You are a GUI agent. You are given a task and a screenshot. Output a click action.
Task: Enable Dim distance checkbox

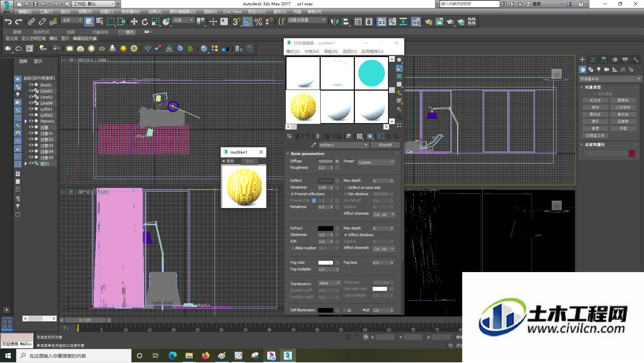345,194
